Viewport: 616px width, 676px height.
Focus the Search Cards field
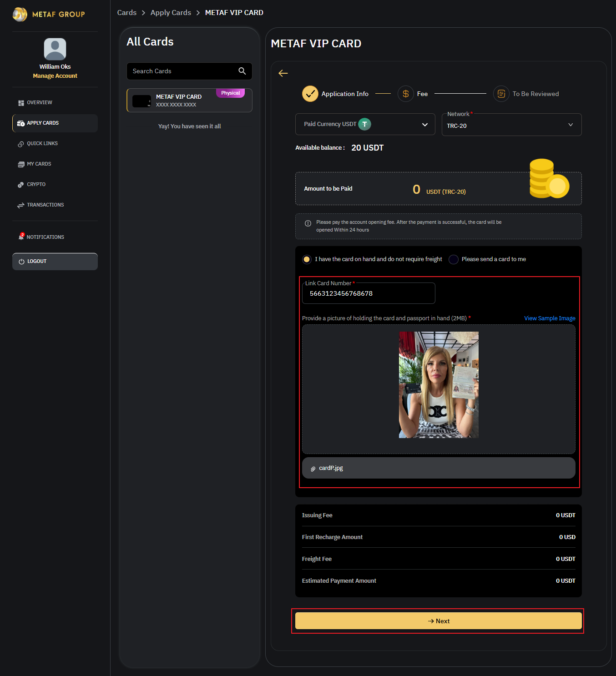189,71
